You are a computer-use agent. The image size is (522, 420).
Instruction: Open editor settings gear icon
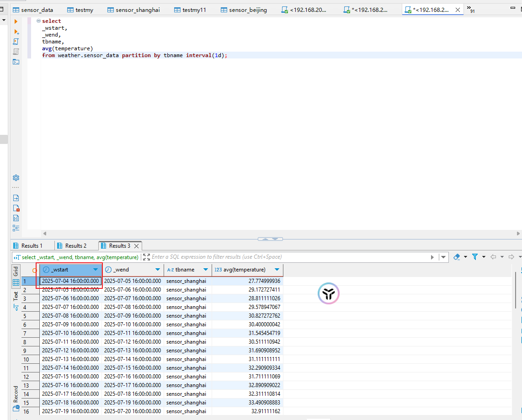pyautogui.click(x=16, y=178)
